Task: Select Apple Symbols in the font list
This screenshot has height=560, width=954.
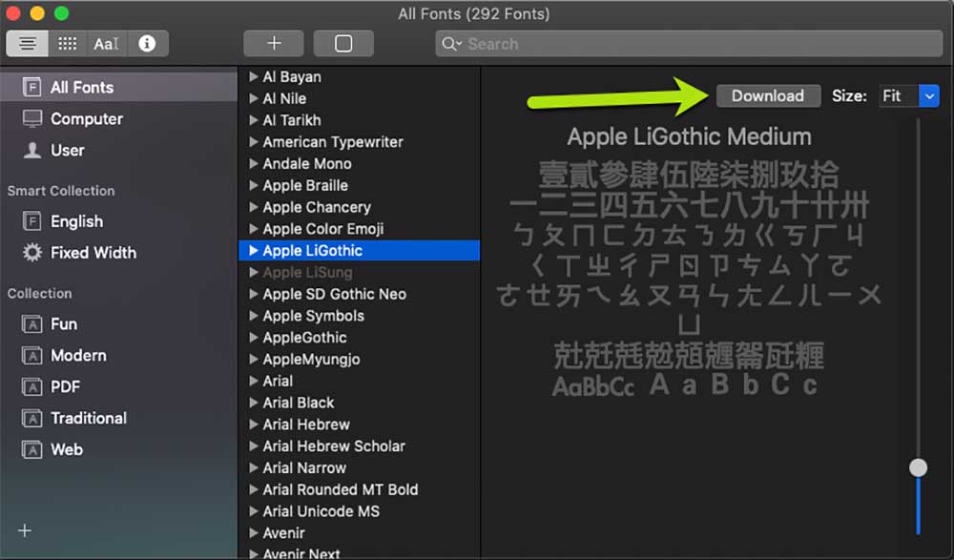Action: pos(359,316)
